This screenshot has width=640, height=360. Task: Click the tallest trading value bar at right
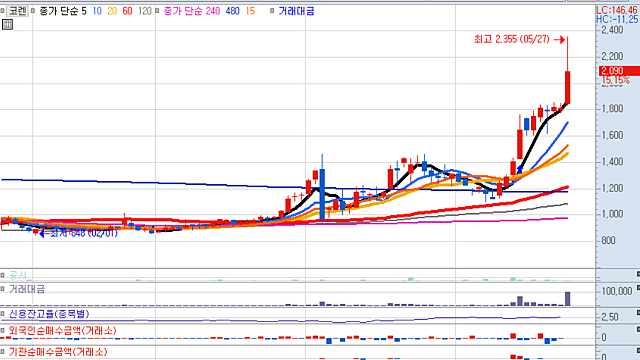567,299
